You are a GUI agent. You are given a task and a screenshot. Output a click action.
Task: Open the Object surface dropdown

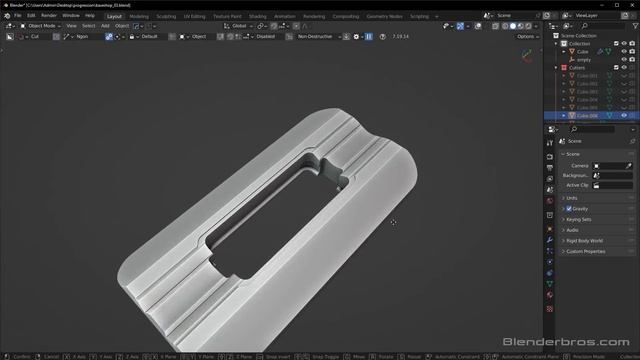pos(197,36)
